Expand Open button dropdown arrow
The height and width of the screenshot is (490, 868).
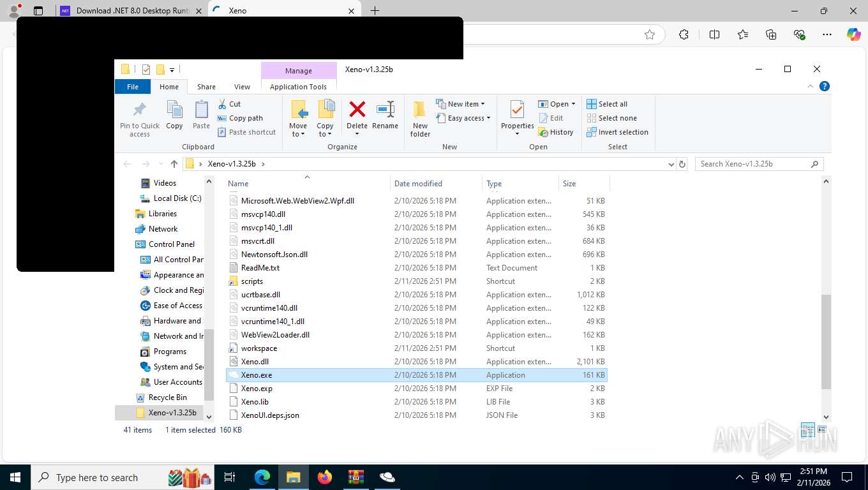[x=573, y=104]
